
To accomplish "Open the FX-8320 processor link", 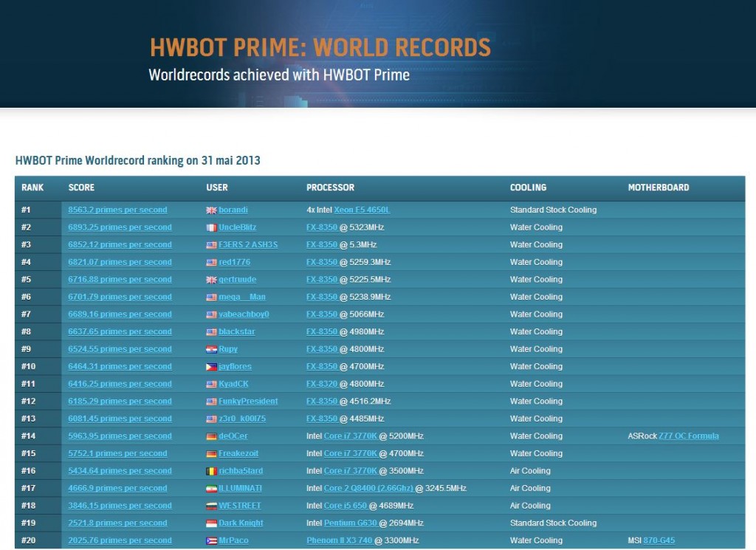I will [x=322, y=384].
